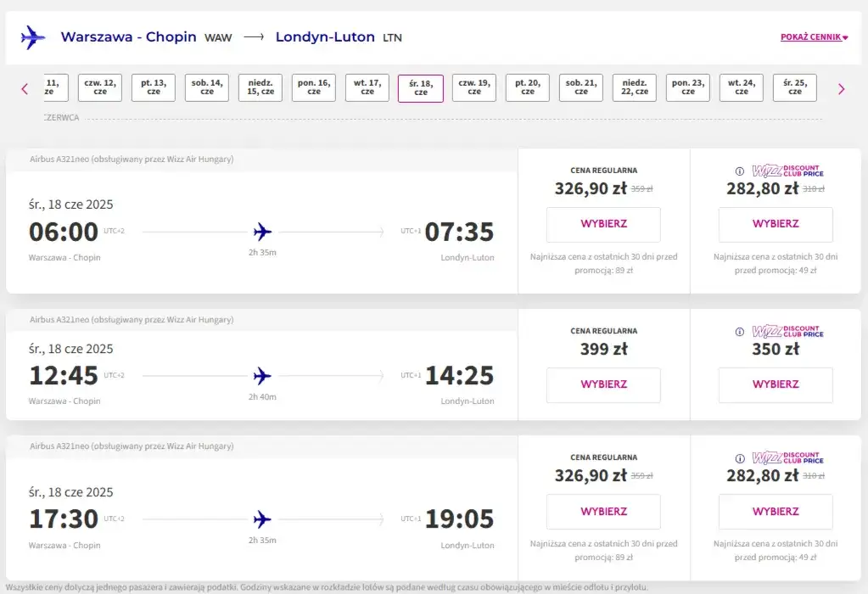The width and height of the screenshot is (868, 594).
Task: Select the "czw. 19 cze" date
Action: [x=473, y=87]
